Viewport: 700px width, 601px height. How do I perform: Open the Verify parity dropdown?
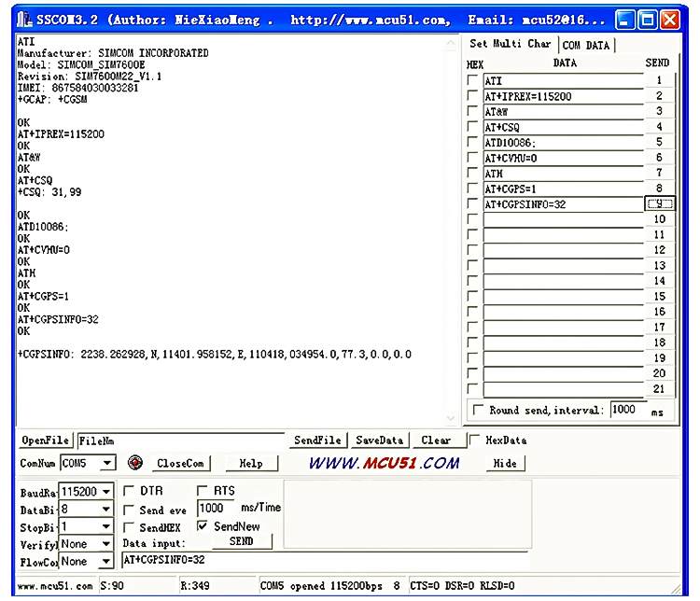click(x=106, y=544)
